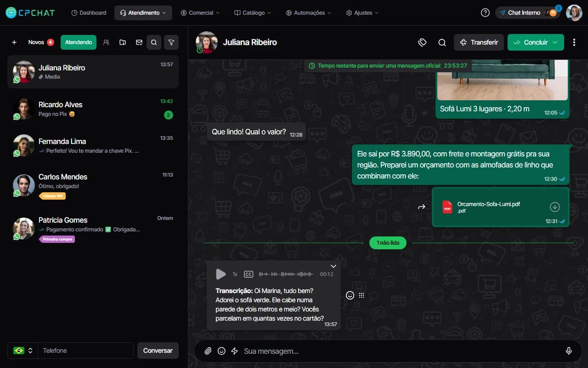Seek within the audio waveform
588x368 pixels.
point(287,274)
